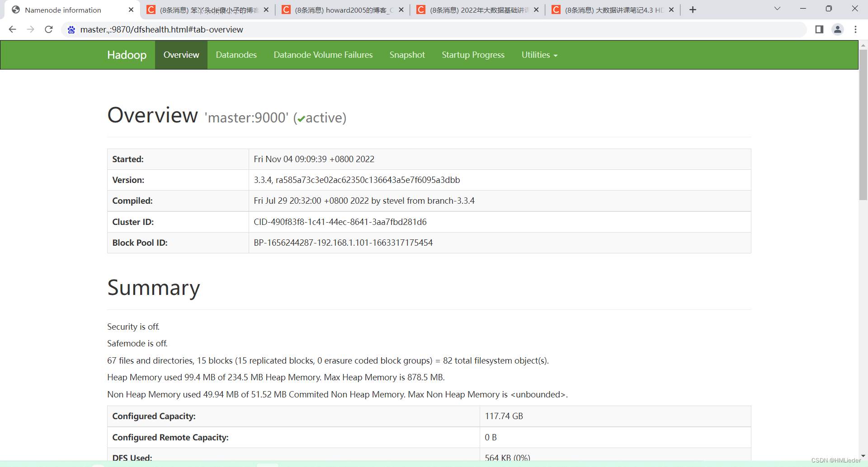Click the Heap Memory used line
868x467 pixels.
pyautogui.click(x=276, y=377)
